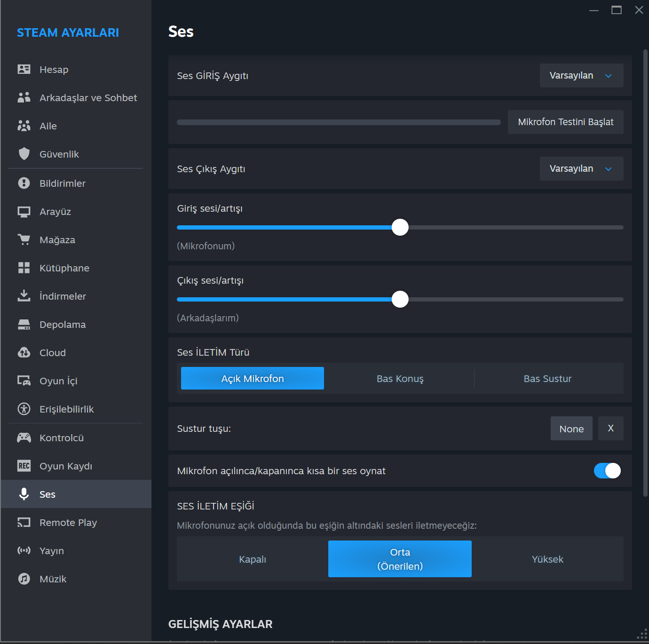
Task: Click the microphone test level bar
Action: [339, 122]
